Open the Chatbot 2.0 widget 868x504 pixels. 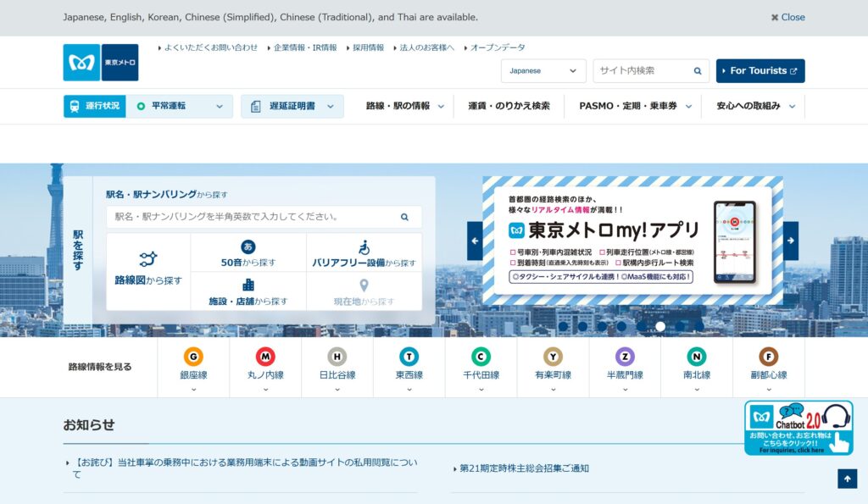[798, 428]
